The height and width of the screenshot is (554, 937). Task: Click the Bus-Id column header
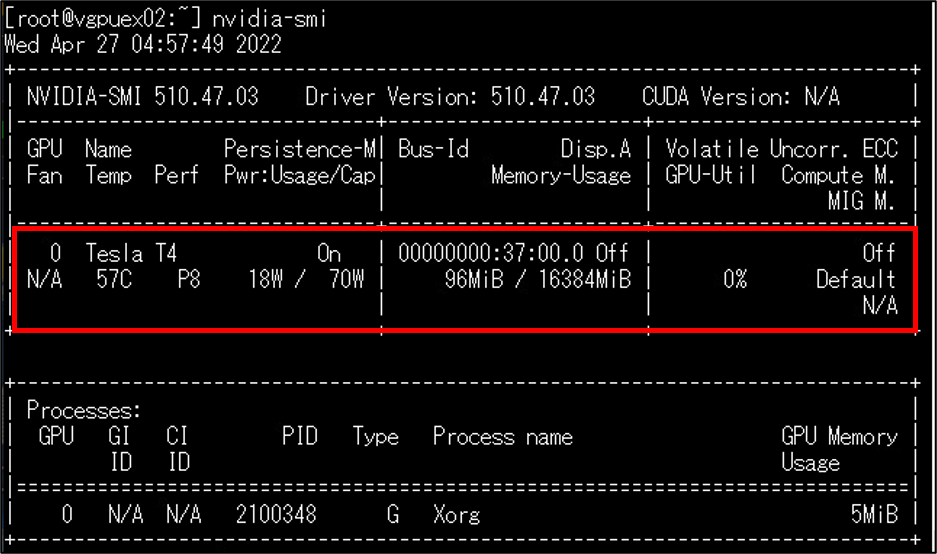coord(433,149)
